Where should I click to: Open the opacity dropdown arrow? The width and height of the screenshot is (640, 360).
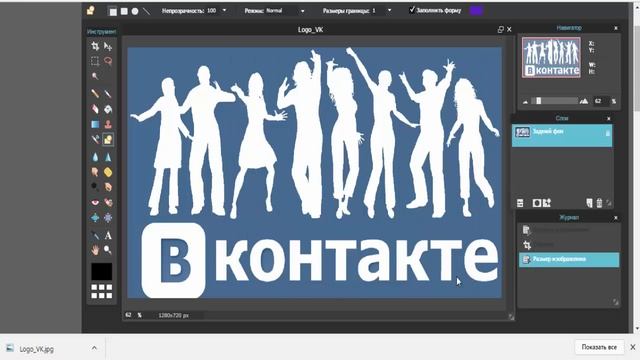224,11
